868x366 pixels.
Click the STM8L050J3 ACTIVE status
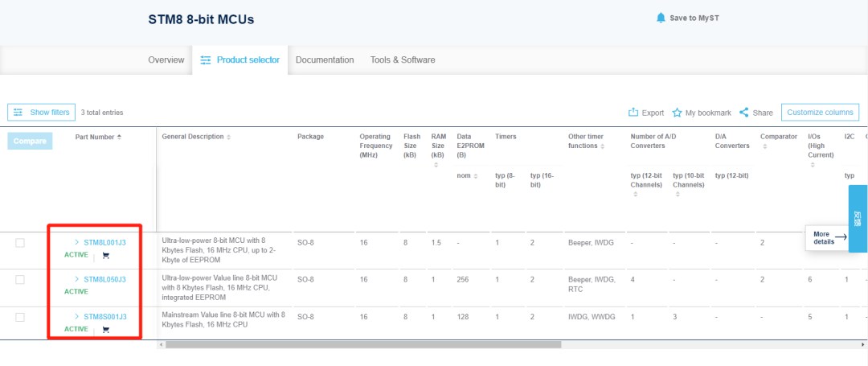click(x=76, y=291)
